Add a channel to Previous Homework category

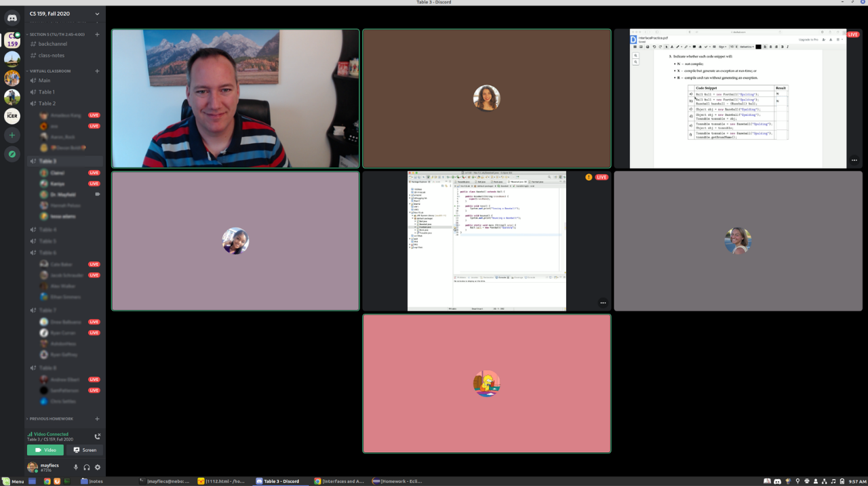point(97,419)
